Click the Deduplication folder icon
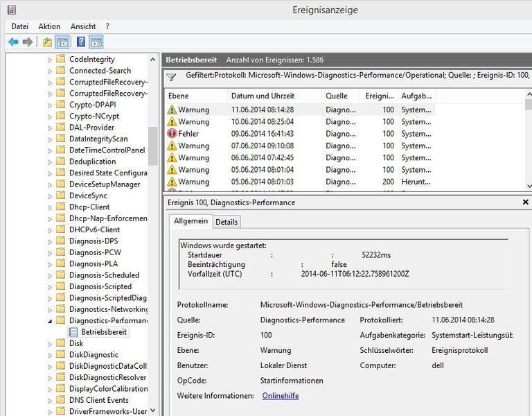Screen dimensions: 532x416 point(61,161)
